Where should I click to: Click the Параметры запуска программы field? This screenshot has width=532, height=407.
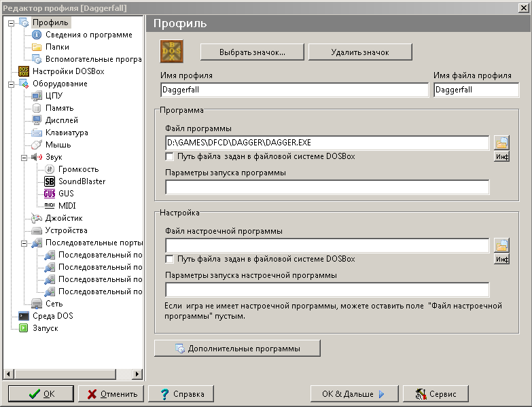coord(327,188)
